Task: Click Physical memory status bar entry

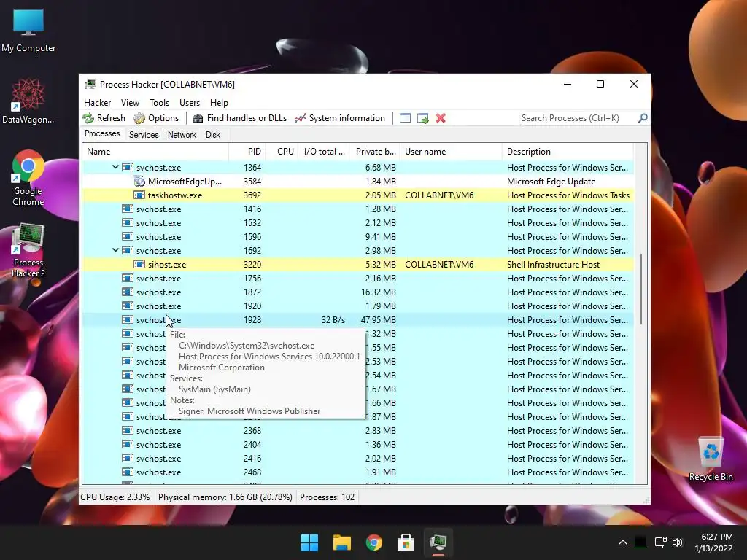Action: point(225,497)
